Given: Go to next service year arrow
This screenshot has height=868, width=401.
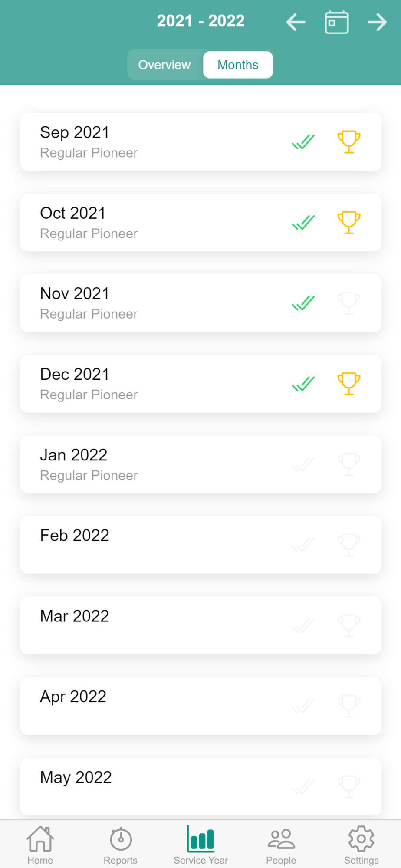Looking at the screenshot, I should click(377, 22).
